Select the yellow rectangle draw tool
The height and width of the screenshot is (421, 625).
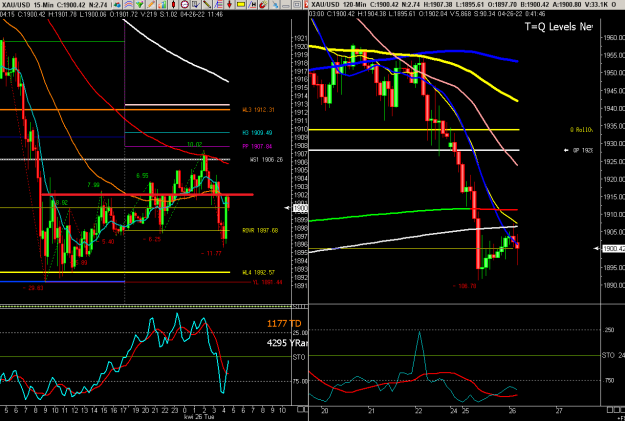pyautogui.click(x=241, y=5)
